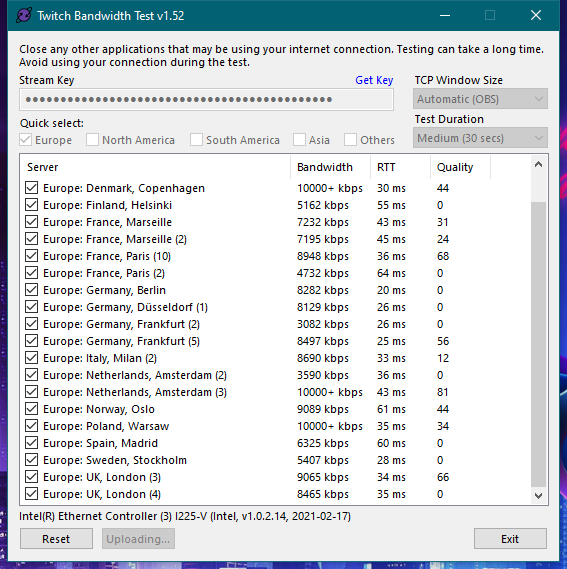Click the 3082 kbps bandwidth value
Viewport: 567px width, 569px height.
323,324
